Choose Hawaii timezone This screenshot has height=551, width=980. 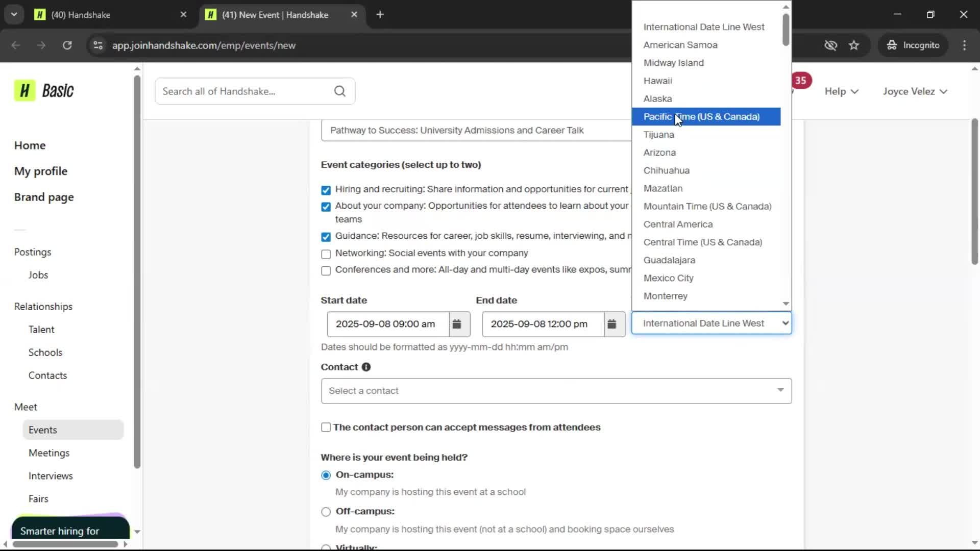coord(706,81)
